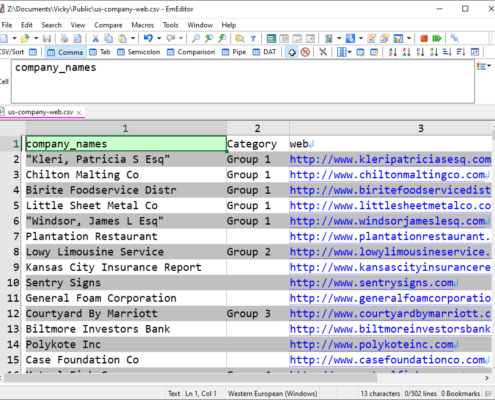
Task: Expand the Undo history dropdown
Action: pyautogui.click(x=159, y=38)
